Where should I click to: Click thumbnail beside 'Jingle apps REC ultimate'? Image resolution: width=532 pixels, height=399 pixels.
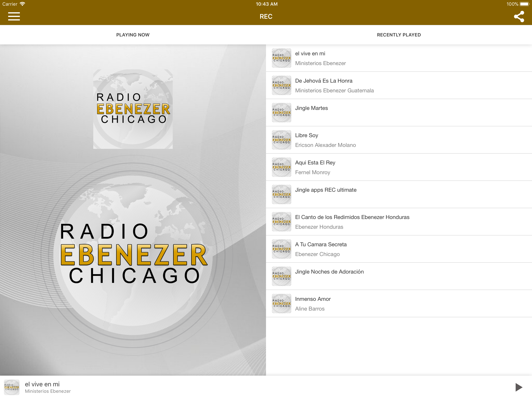click(281, 194)
